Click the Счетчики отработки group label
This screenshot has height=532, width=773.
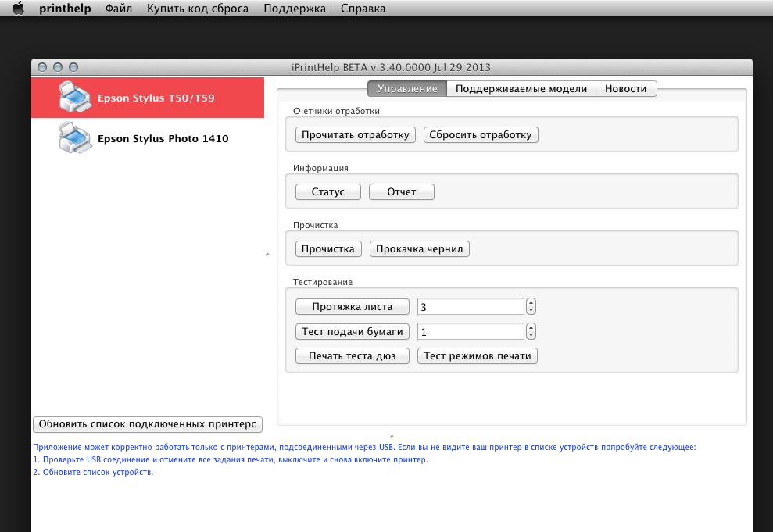[336, 112]
